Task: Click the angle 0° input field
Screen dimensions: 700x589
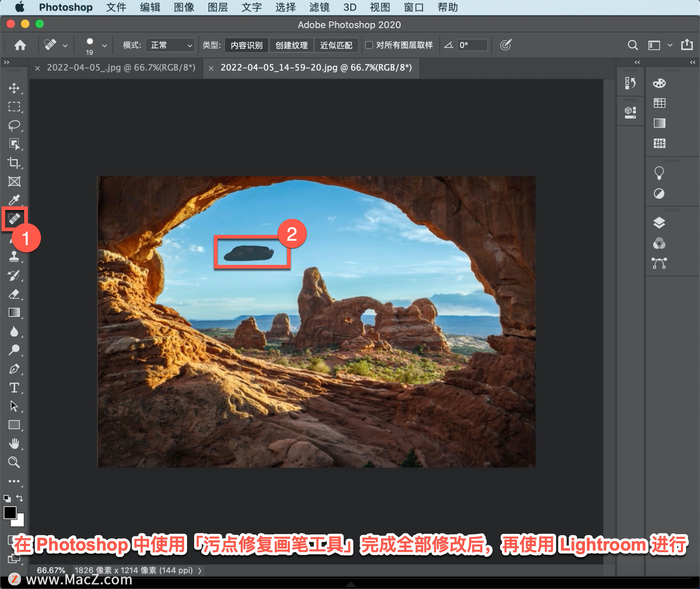Action: click(472, 45)
